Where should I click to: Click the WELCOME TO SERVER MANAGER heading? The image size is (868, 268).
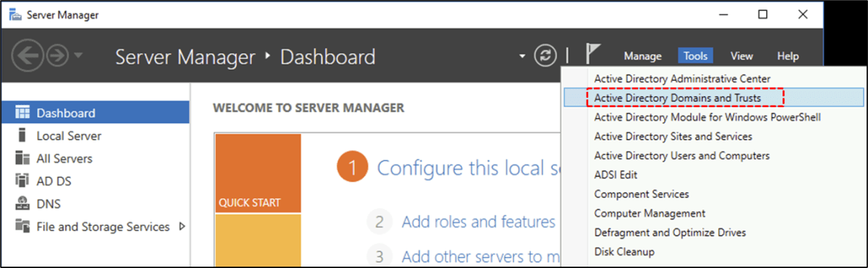pyautogui.click(x=309, y=108)
